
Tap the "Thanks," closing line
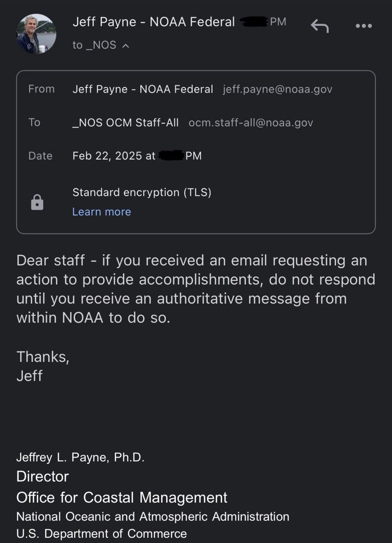point(43,357)
